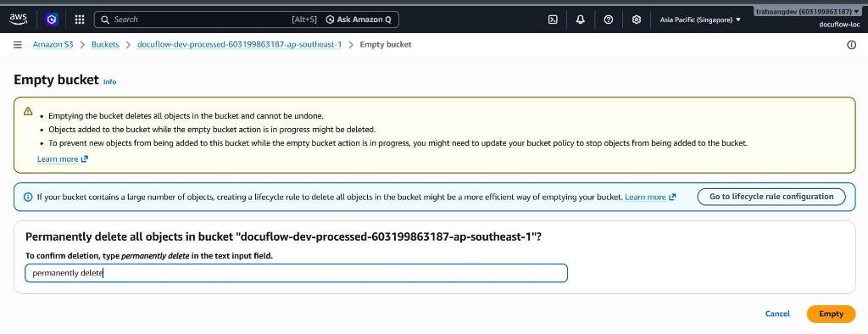Open Learn more in the yellow warning box
Image resolution: width=868 pixels, height=334 pixels.
pyautogui.click(x=63, y=159)
